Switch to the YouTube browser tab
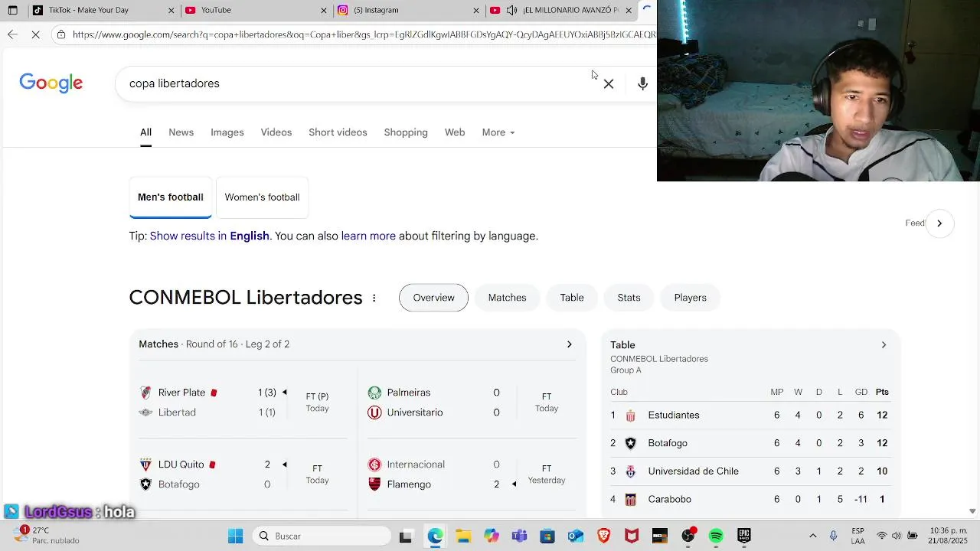The image size is (980, 551). 256,10
